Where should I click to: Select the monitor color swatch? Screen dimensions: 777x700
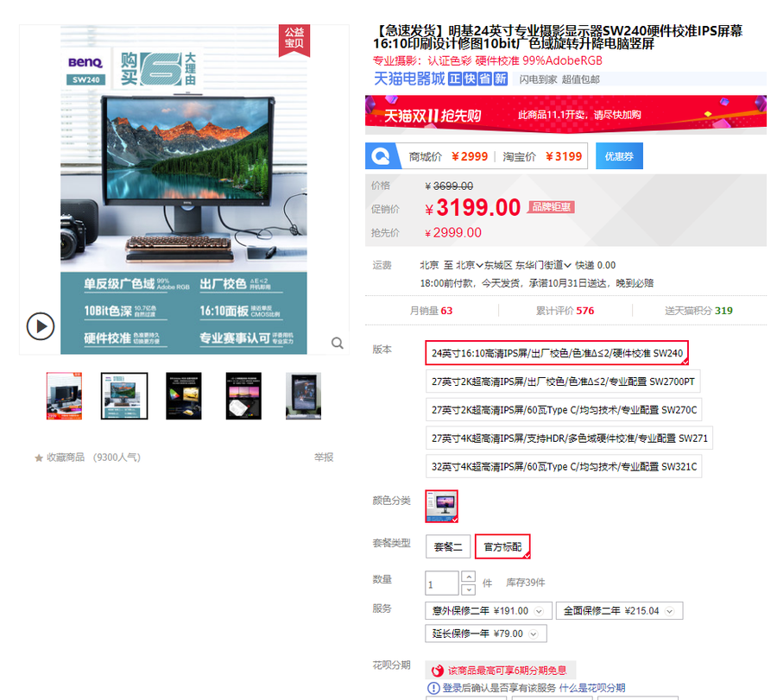(441, 506)
